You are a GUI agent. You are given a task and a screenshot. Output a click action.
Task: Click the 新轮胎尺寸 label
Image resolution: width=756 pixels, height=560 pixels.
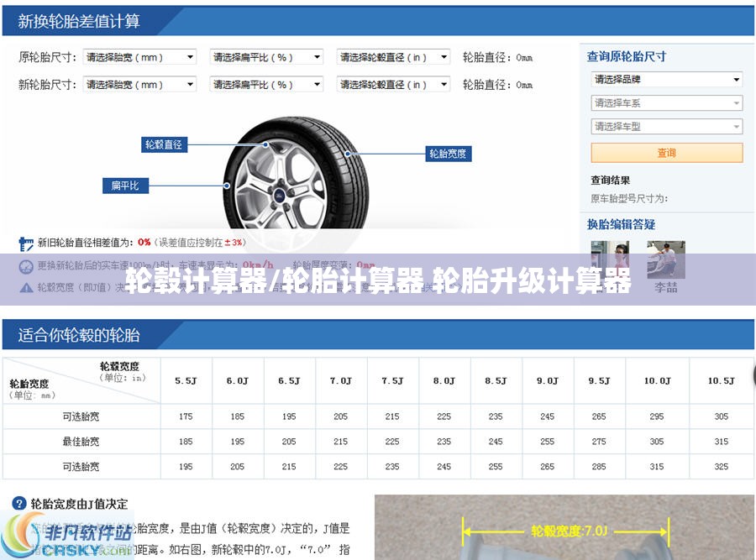tap(47, 85)
